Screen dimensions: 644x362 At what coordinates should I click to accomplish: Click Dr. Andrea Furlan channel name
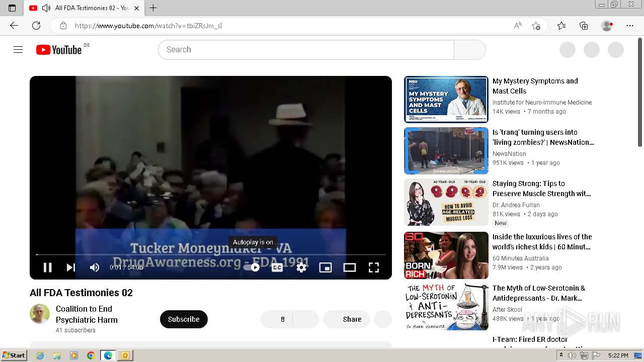click(x=516, y=205)
